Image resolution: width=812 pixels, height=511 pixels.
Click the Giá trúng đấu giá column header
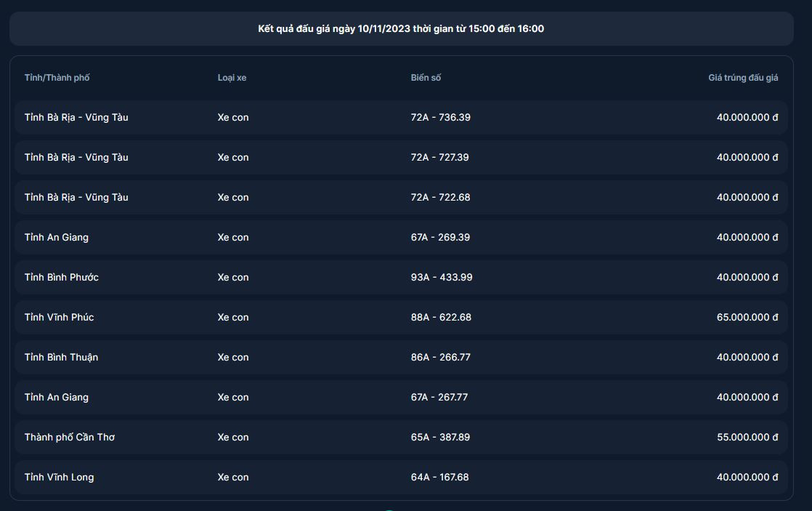tap(742, 78)
